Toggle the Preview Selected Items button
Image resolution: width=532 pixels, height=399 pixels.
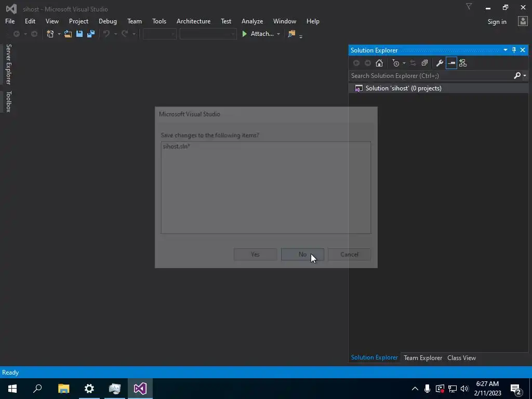click(x=451, y=63)
